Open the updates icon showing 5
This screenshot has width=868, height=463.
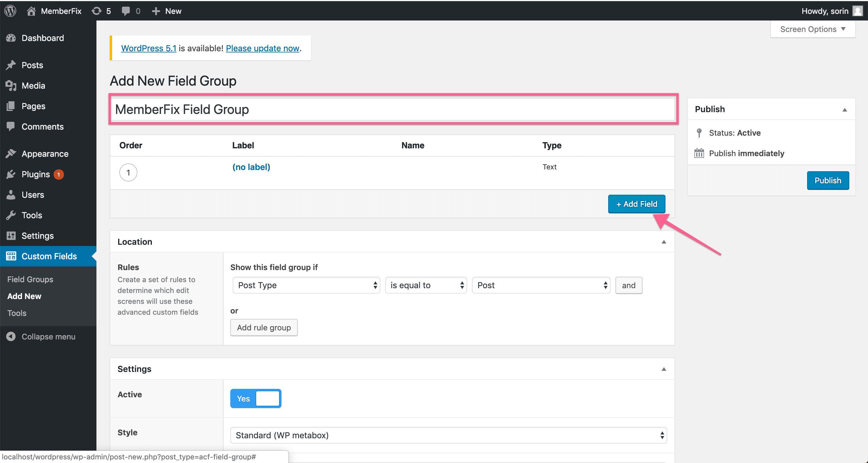coord(97,11)
